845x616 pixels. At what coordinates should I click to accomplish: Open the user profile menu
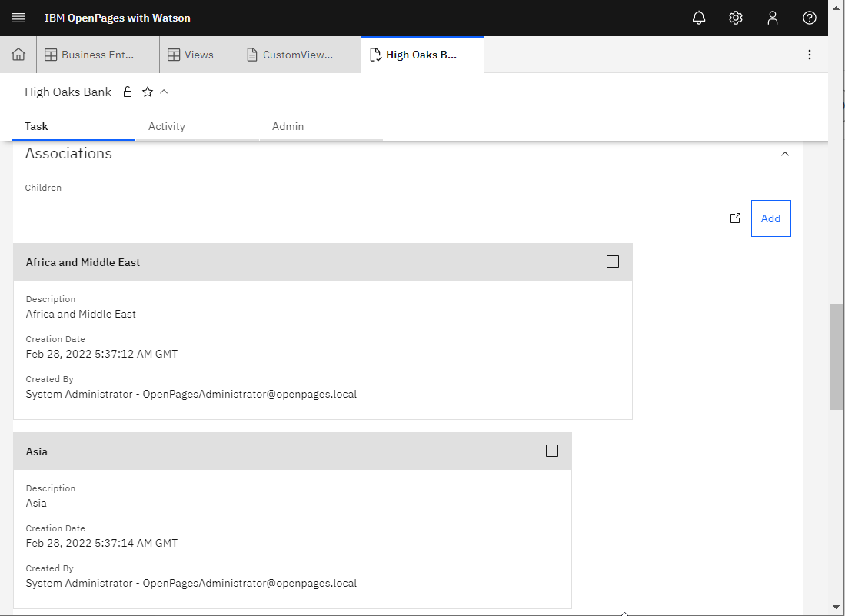773,18
